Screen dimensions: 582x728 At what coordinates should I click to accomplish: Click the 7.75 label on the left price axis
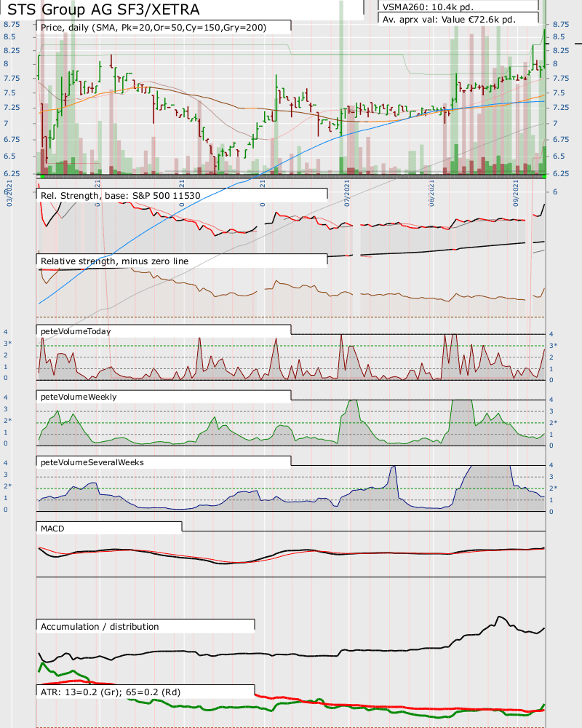click(x=12, y=78)
